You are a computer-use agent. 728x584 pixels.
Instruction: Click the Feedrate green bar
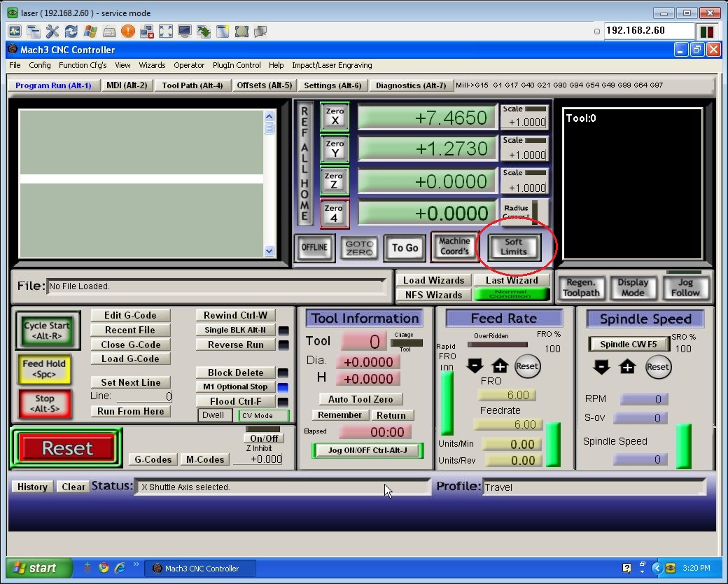point(553,444)
